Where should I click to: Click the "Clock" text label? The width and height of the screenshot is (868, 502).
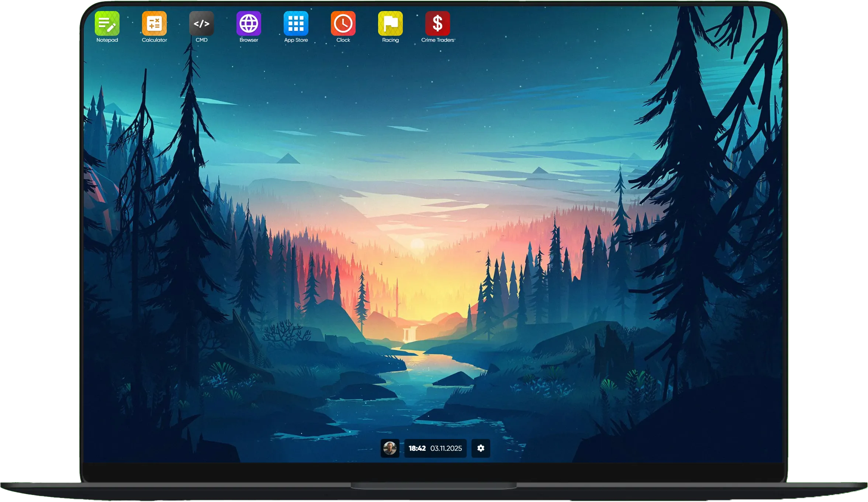[x=343, y=40]
